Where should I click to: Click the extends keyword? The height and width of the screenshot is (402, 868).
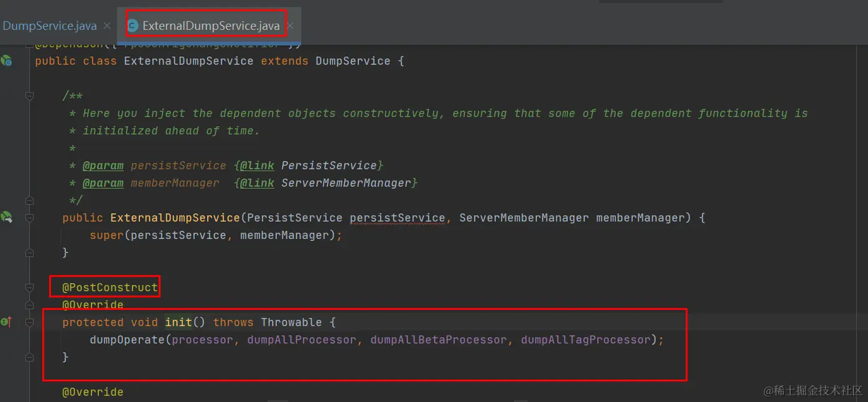point(284,61)
